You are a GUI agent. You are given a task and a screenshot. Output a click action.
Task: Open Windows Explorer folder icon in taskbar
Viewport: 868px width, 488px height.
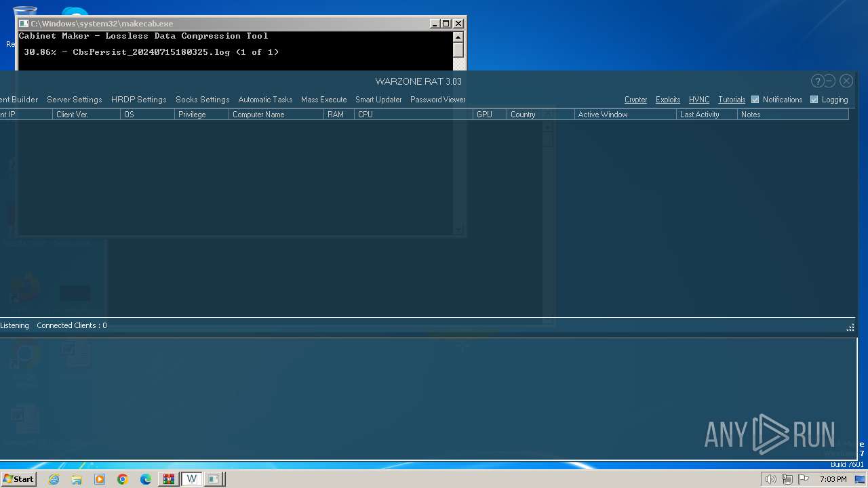[77, 479]
